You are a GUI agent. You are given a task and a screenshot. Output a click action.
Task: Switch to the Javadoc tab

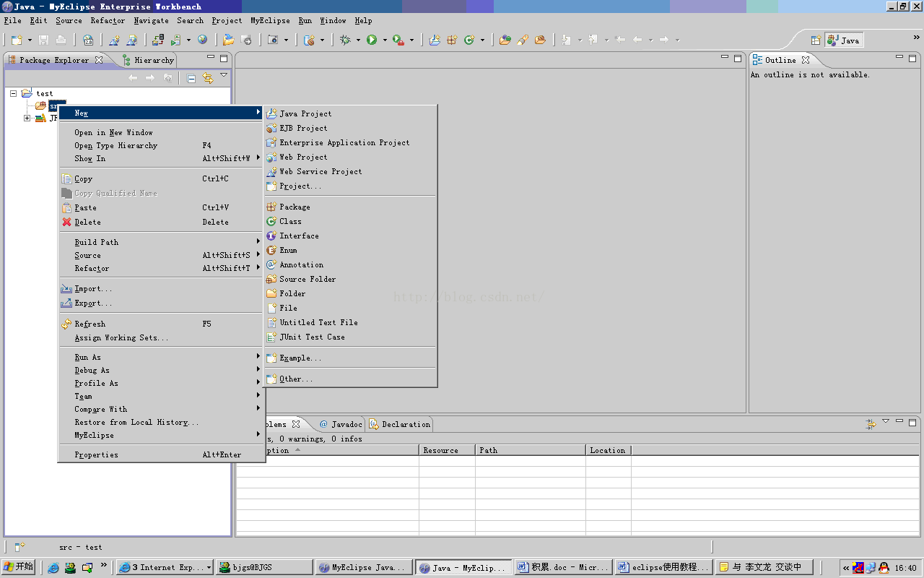[340, 424]
